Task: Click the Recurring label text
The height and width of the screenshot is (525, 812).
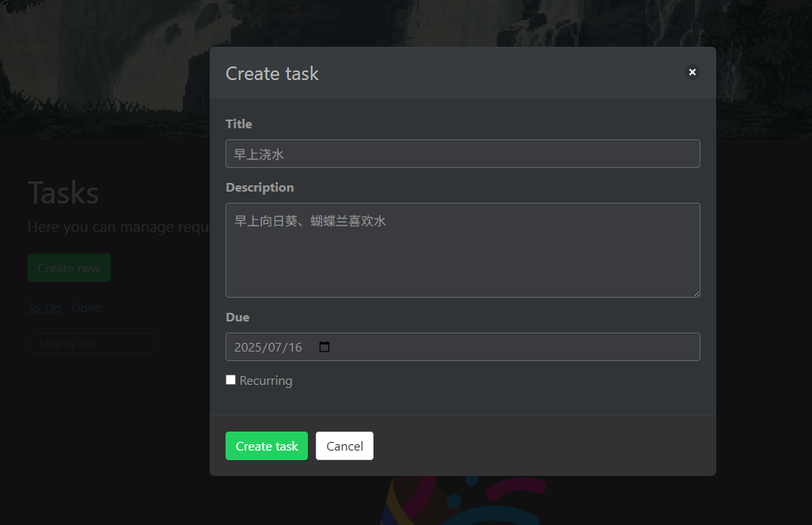Action: (x=266, y=380)
